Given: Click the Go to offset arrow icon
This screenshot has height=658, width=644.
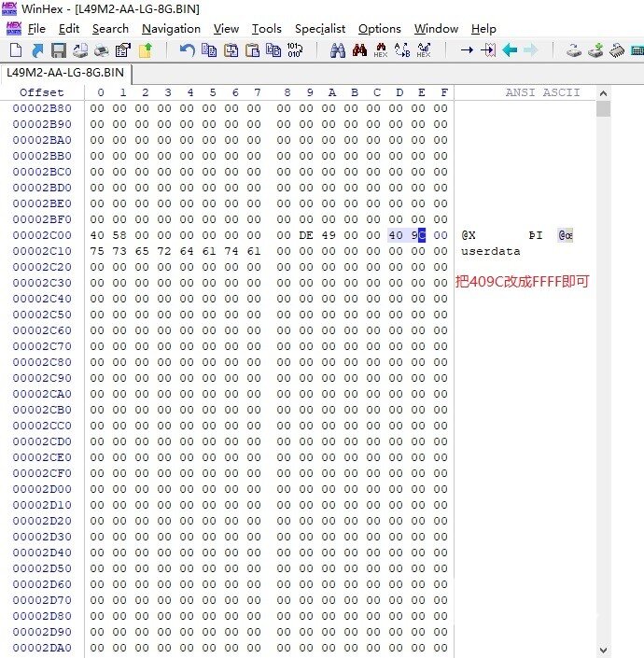Looking at the screenshot, I should (467, 50).
